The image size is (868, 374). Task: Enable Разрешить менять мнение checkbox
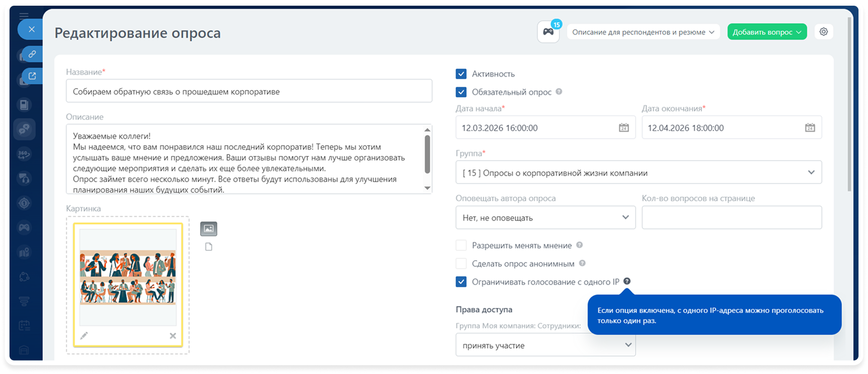point(461,246)
